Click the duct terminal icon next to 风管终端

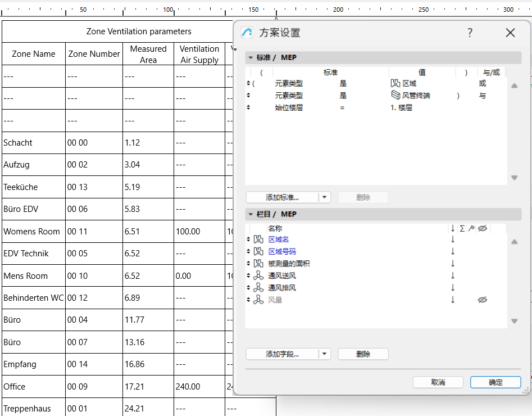click(x=395, y=95)
